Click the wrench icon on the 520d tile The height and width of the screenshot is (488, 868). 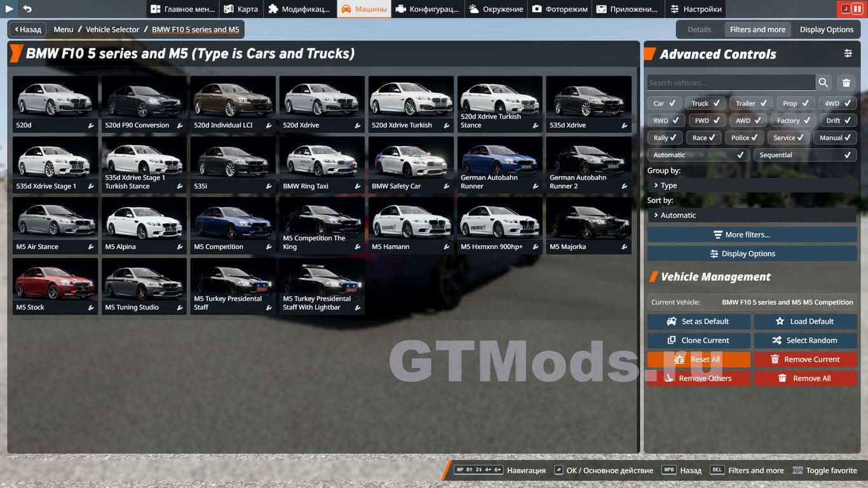pyautogui.click(x=91, y=126)
